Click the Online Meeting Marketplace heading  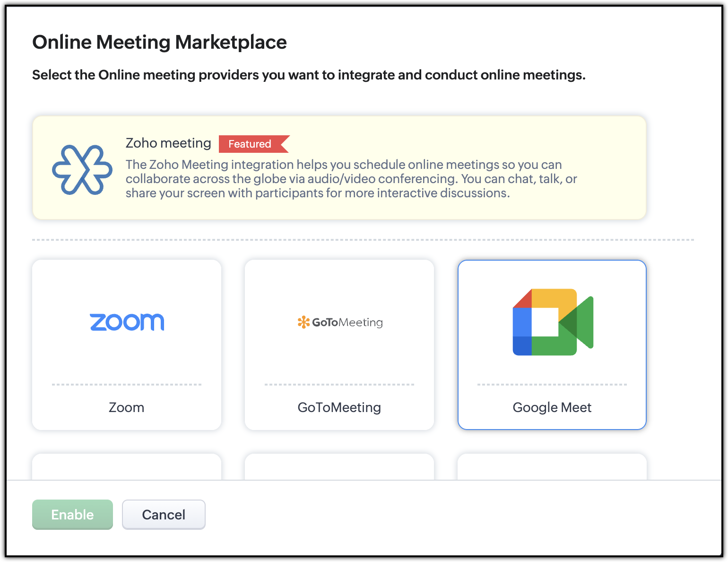coord(159,42)
